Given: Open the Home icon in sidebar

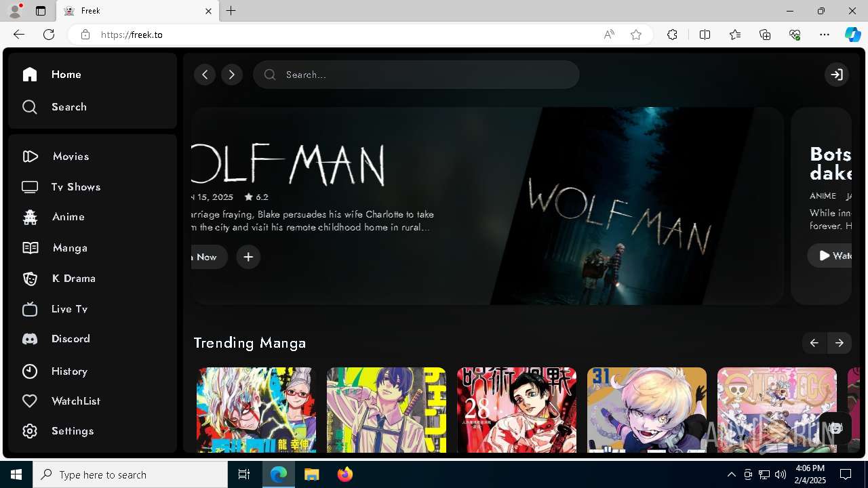Looking at the screenshot, I should pyautogui.click(x=29, y=75).
